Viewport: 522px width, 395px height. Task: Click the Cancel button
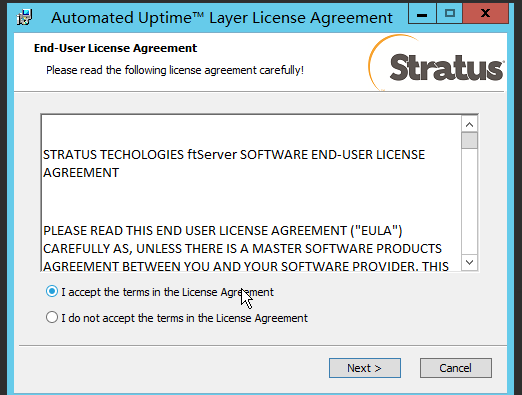pos(456,368)
